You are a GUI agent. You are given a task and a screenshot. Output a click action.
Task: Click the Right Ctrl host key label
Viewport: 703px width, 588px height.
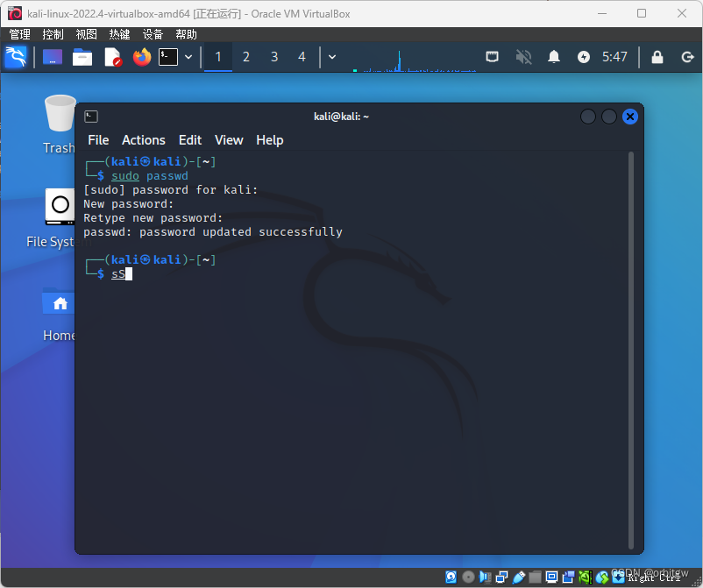click(654, 577)
